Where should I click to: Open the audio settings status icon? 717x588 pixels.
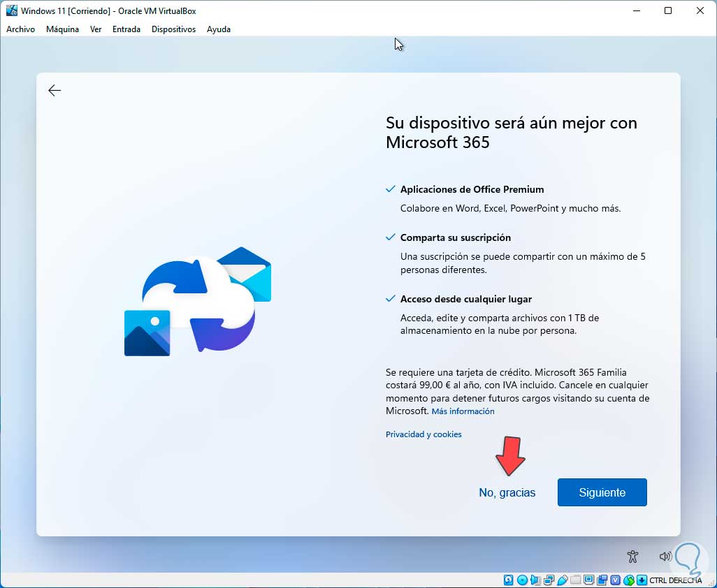coord(535,580)
